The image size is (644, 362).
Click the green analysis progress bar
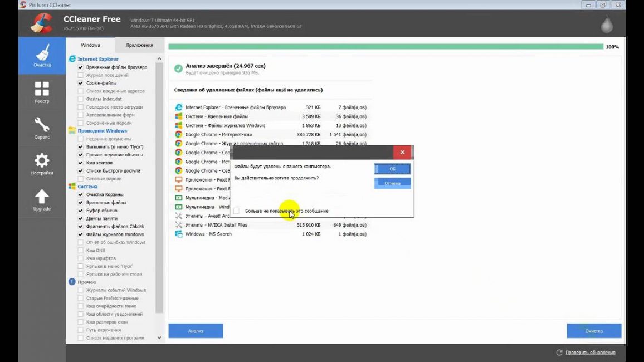(x=386, y=47)
